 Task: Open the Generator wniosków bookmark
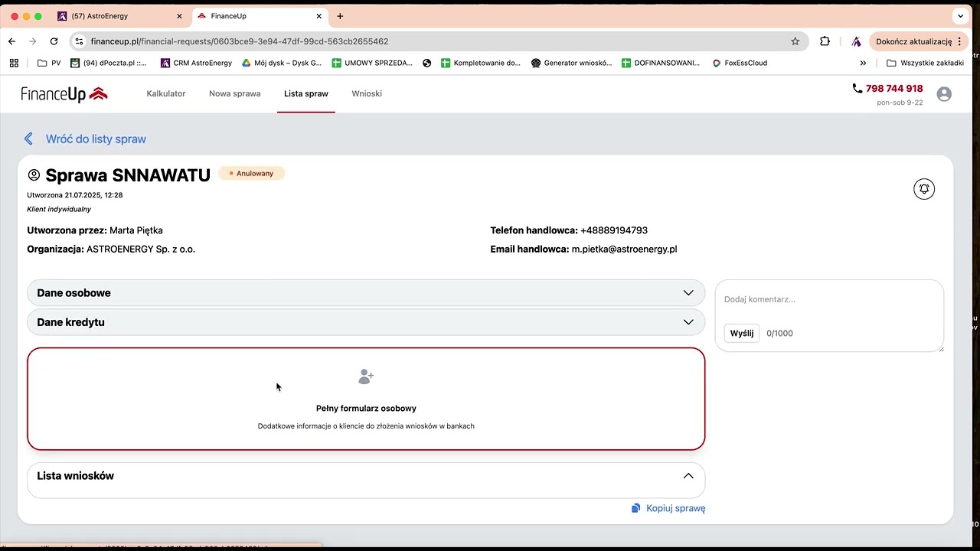pyautogui.click(x=571, y=63)
